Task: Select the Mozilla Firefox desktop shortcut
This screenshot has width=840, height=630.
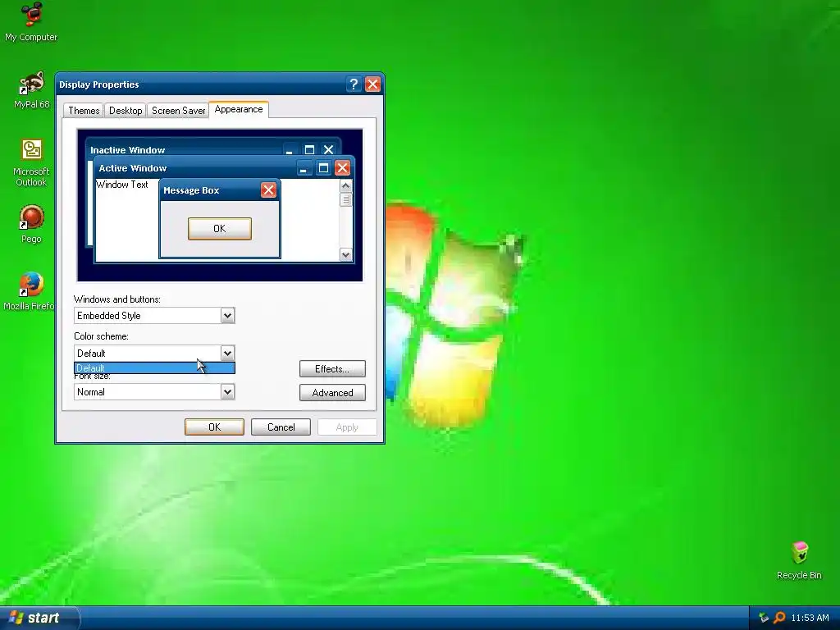Action: [28, 291]
